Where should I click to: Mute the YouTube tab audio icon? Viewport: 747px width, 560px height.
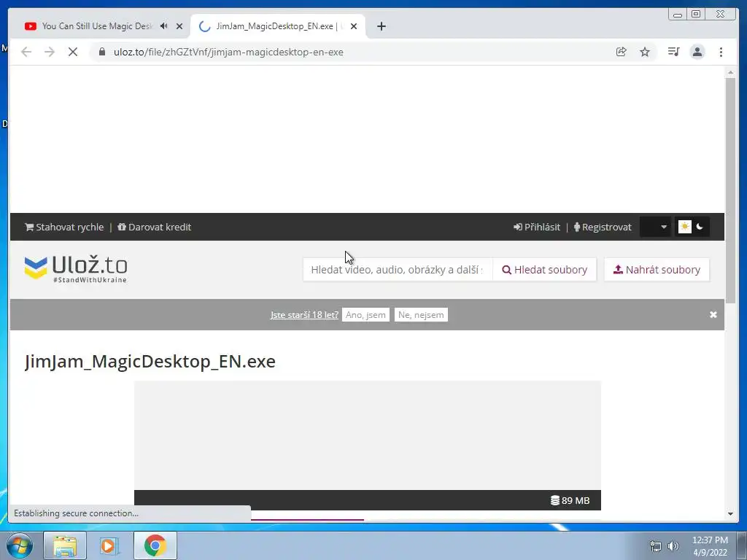click(164, 26)
